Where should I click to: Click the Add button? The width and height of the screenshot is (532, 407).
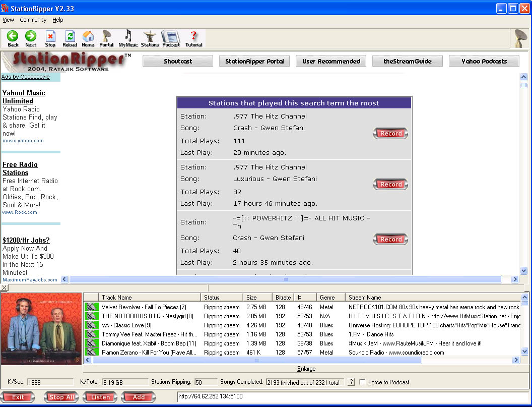point(139,397)
